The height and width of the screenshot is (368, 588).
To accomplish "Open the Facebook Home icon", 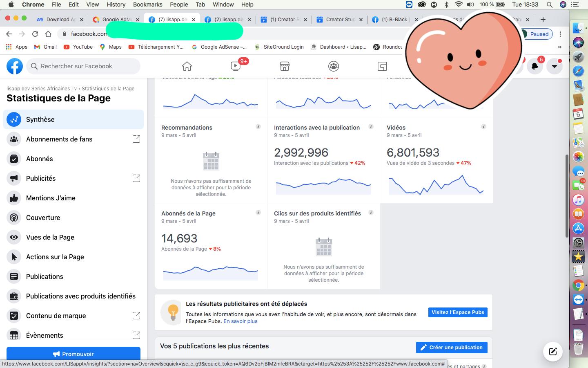I will 187,66.
